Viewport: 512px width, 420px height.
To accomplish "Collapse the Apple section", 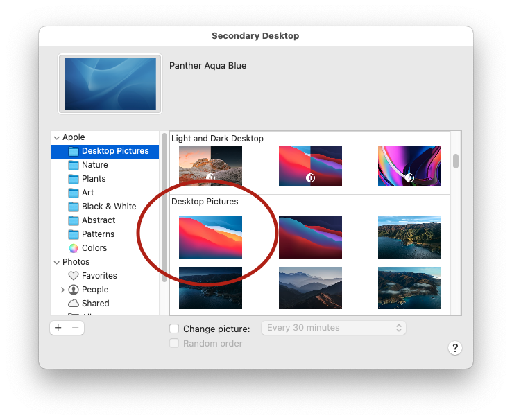I will (56, 137).
